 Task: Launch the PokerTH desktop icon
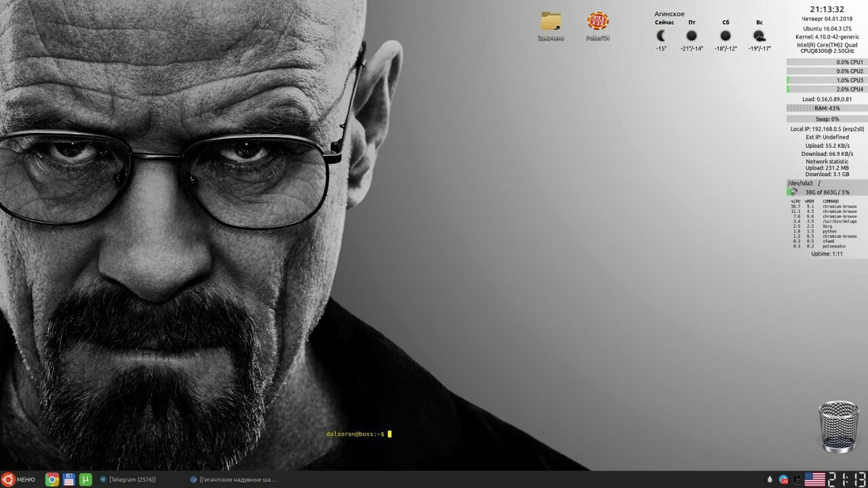pyautogui.click(x=597, y=22)
